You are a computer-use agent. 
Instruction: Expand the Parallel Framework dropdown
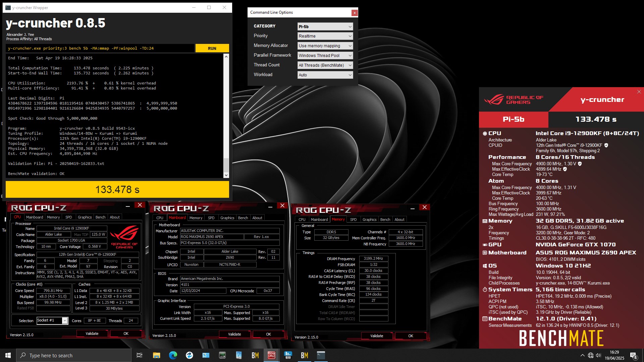pyautogui.click(x=325, y=56)
